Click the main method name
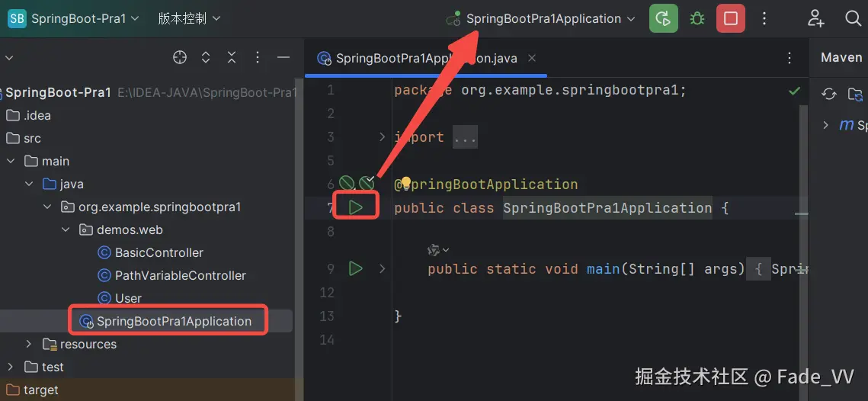The width and height of the screenshot is (868, 401). [x=603, y=268]
